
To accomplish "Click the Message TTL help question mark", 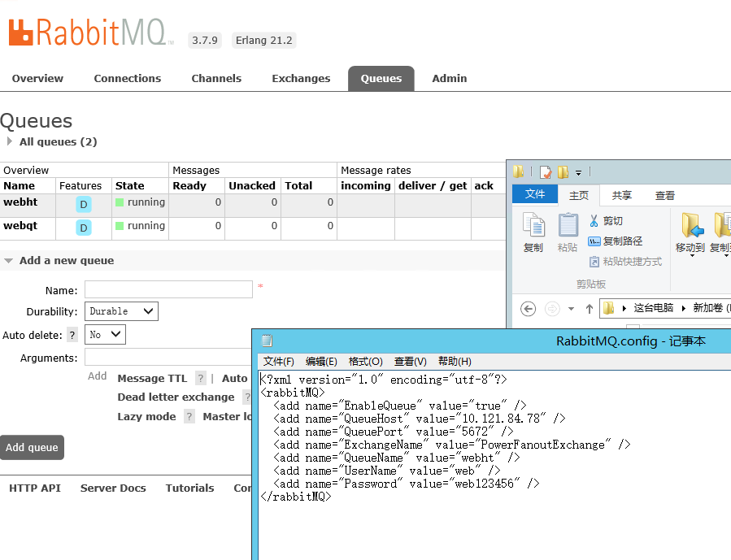I will (200, 379).
